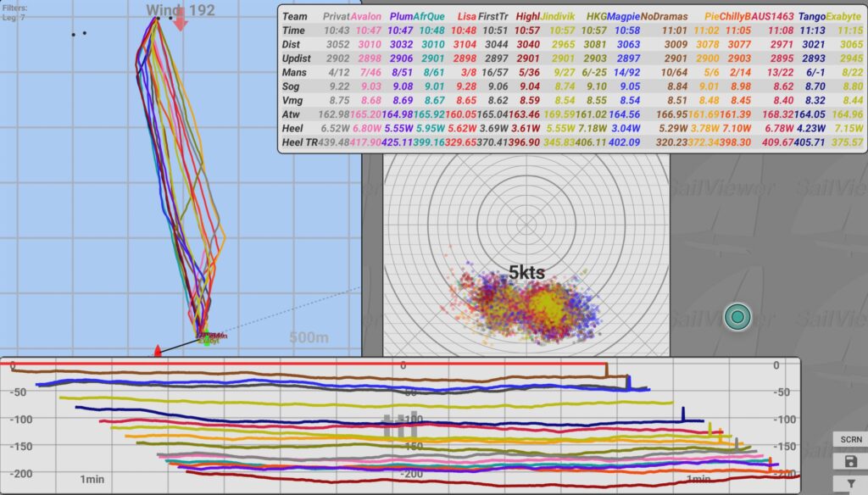Click the Filters Leg 7 text
The width and height of the screenshot is (868, 495).
point(15,13)
